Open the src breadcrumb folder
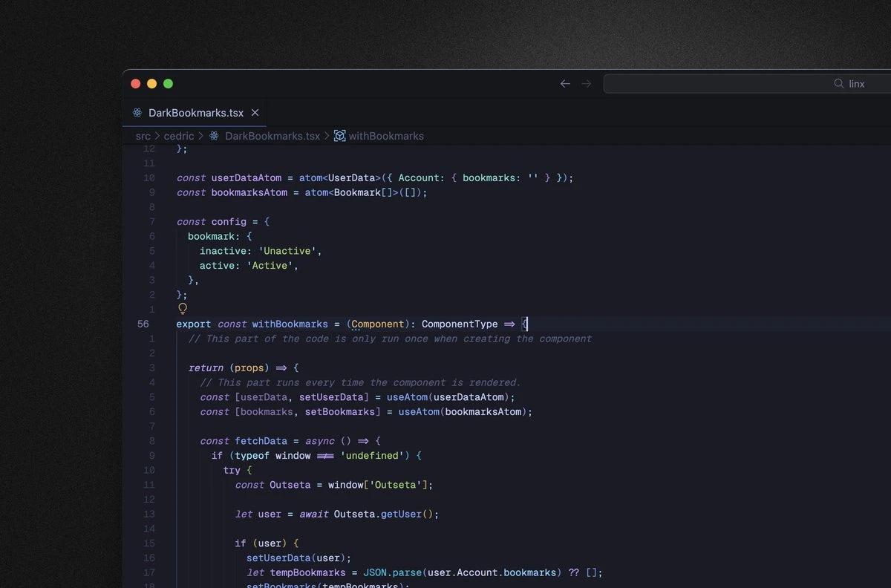Screen dimensions: 891x588 [x=143, y=136]
